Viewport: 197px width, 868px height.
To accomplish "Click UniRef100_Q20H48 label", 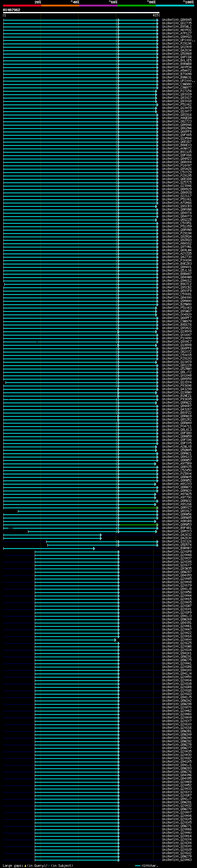I will pos(177,555).
